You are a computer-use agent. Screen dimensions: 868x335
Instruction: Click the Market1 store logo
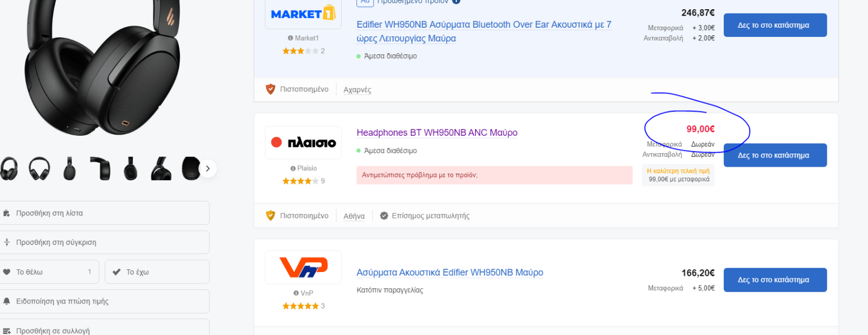coord(303,14)
